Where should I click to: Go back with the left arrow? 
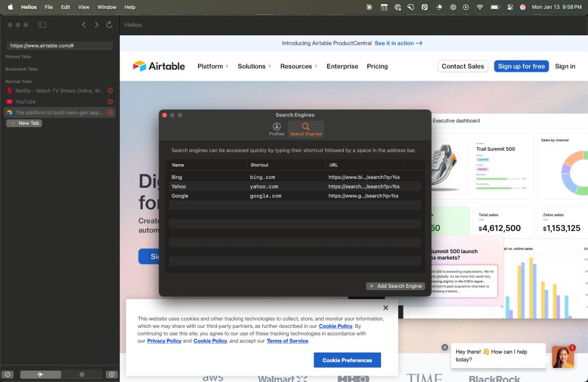[84, 25]
